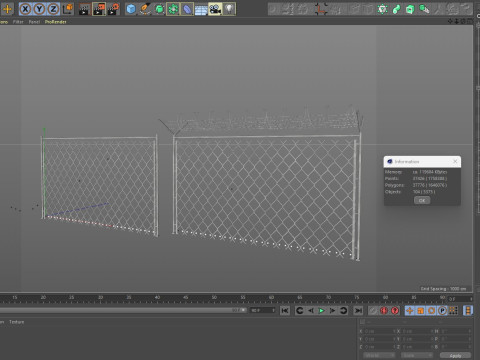
Task: Open the World coordinate dropdown
Action: click(379, 356)
